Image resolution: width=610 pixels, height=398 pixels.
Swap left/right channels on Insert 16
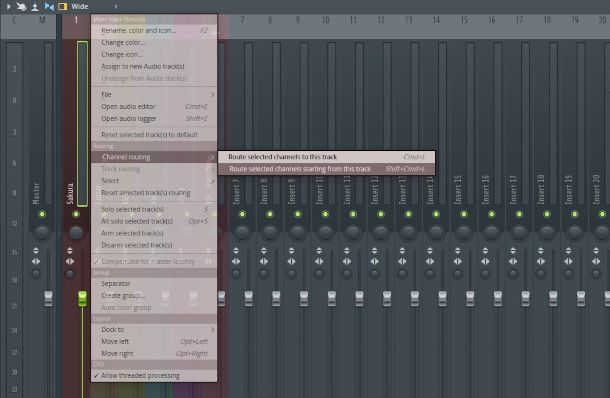(x=486, y=261)
